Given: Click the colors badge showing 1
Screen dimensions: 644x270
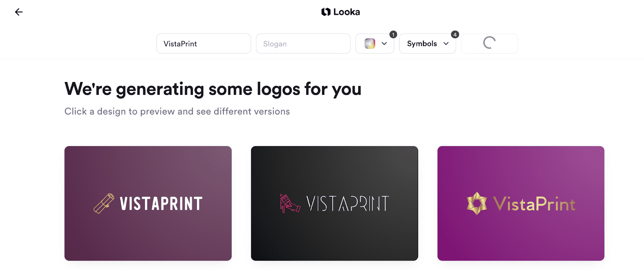Looking at the screenshot, I should (x=392, y=35).
